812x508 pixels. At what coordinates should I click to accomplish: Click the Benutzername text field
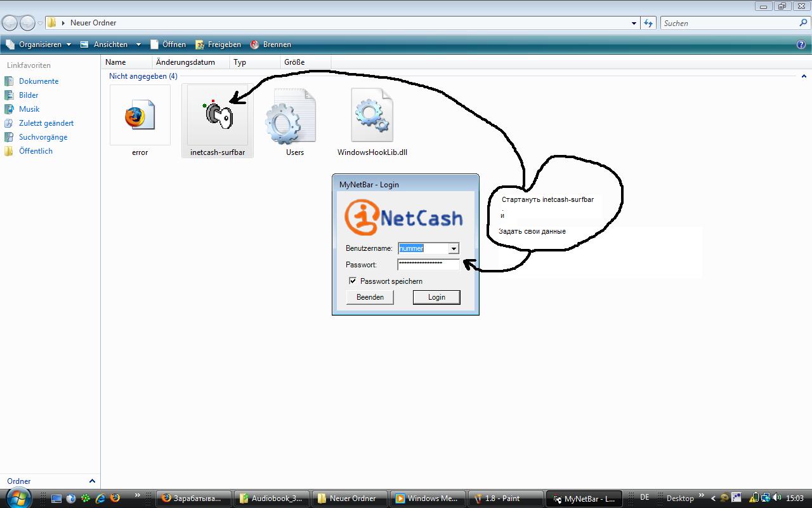423,248
